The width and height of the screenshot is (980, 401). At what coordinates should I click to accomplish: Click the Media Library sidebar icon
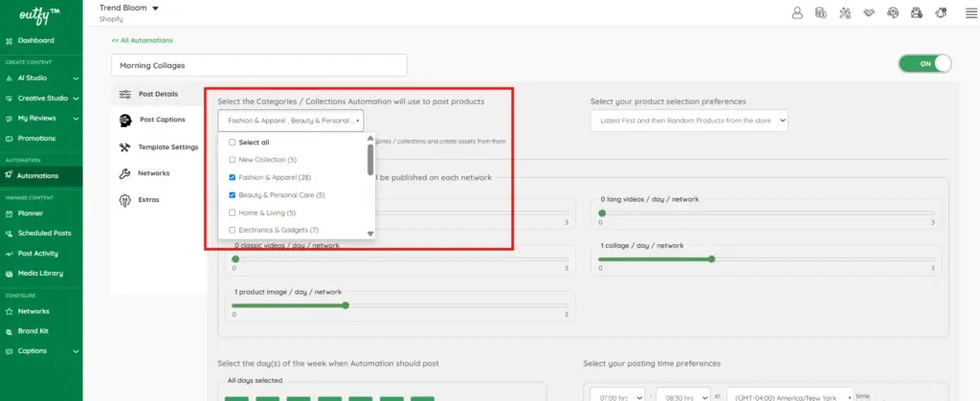pyautogui.click(x=9, y=273)
